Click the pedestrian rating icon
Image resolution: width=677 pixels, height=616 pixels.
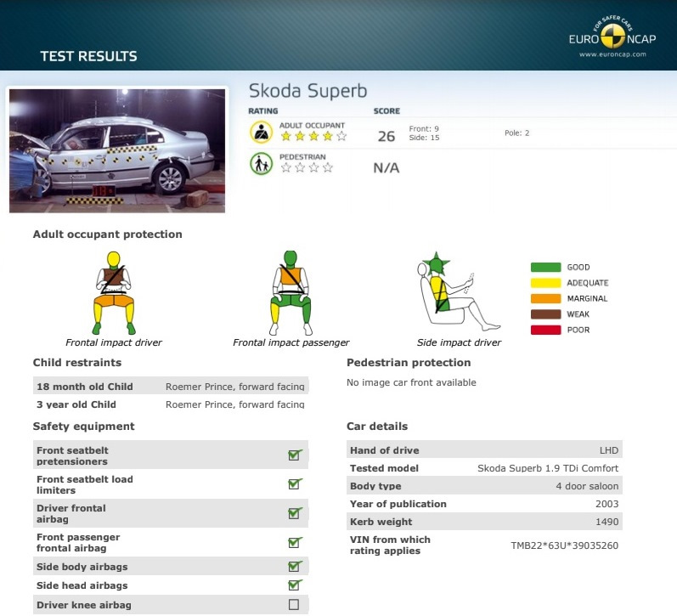pyautogui.click(x=262, y=164)
